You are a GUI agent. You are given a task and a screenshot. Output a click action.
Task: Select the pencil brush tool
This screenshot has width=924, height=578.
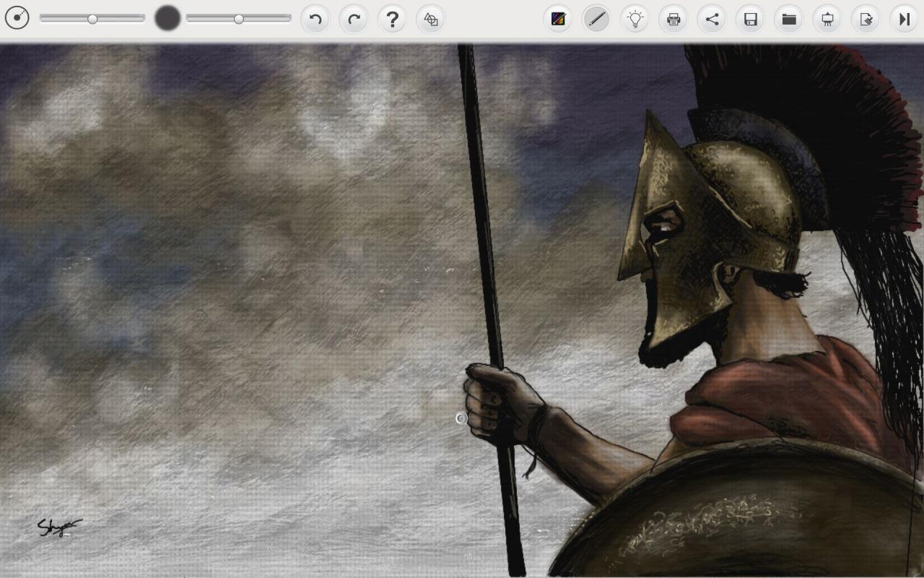[596, 20]
